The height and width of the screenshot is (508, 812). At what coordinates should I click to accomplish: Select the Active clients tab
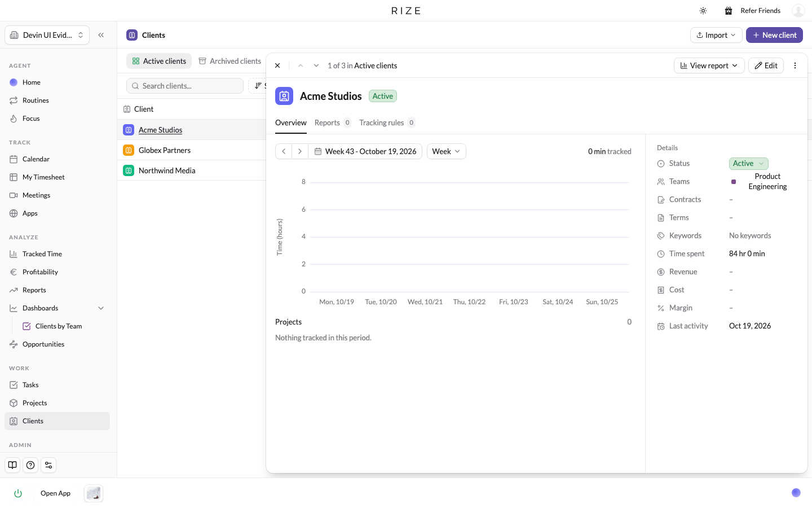click(159, 61)
